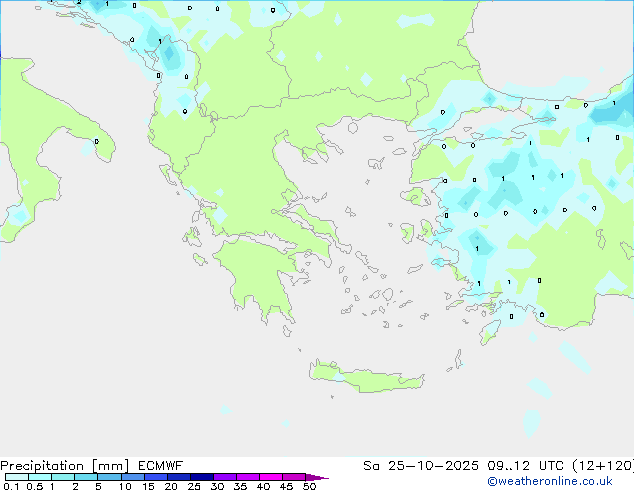The width and height of the screenshot is (634, 490).
Task: Click the legend value label '0.5'
Action: pyautogui.click(x=34, y=486)
